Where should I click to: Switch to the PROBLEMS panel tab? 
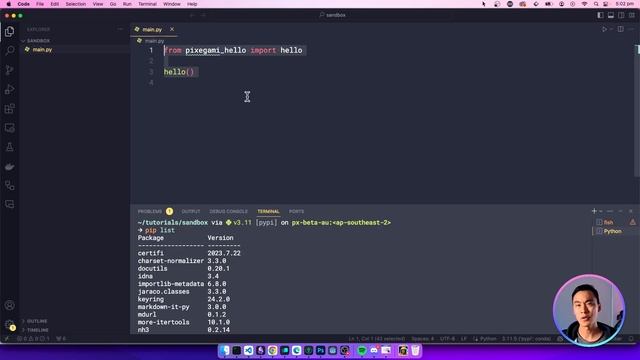[x=155, y=211]
